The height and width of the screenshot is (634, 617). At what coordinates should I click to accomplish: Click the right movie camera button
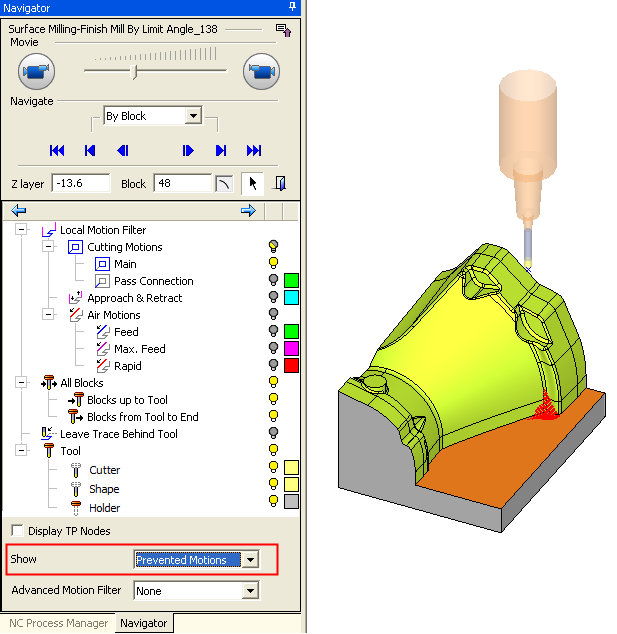click(261, 72)
